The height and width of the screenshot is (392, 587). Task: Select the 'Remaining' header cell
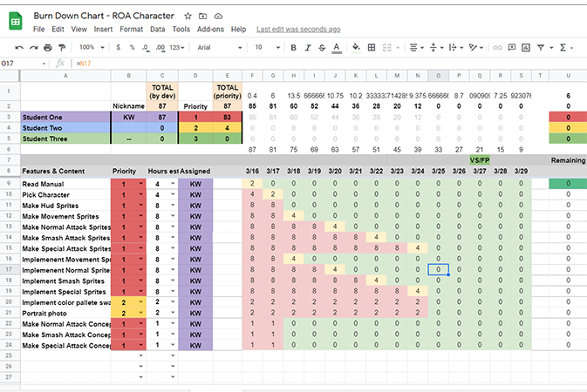tap(568, 160)
